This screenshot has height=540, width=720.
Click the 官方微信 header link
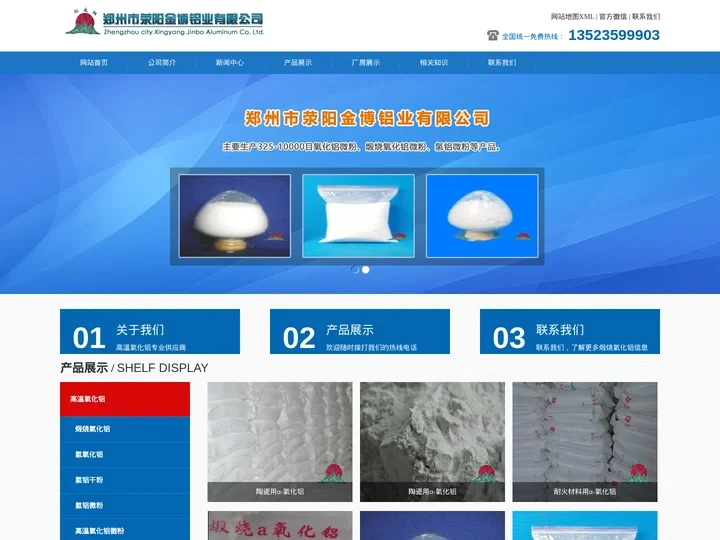(x=613, y=17)
